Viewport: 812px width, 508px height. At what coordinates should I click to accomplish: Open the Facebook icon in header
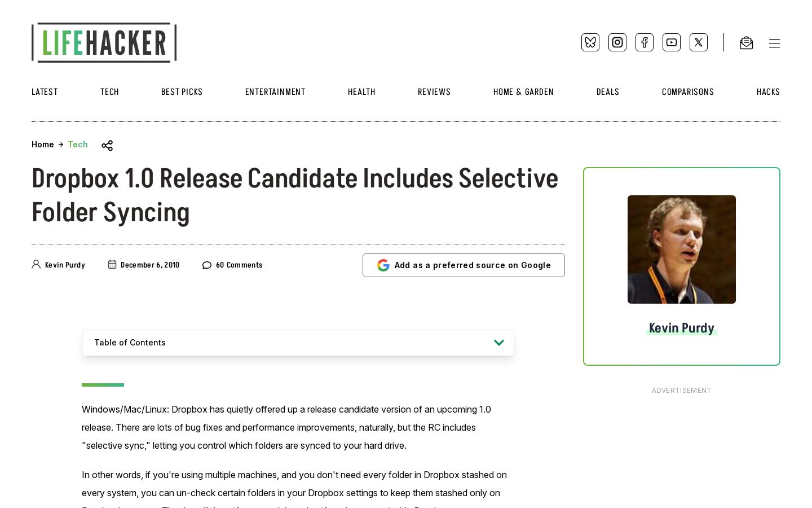645,42
